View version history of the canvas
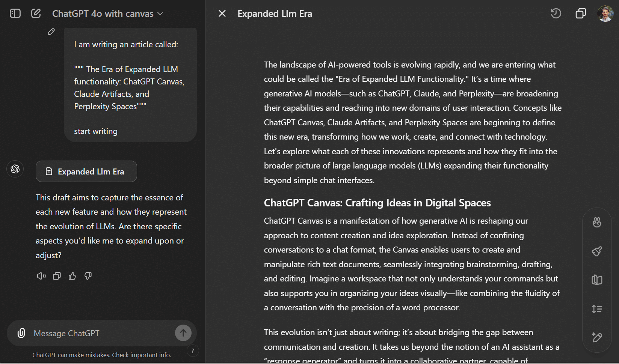619x364 pixels. click(x=556, y=14)
